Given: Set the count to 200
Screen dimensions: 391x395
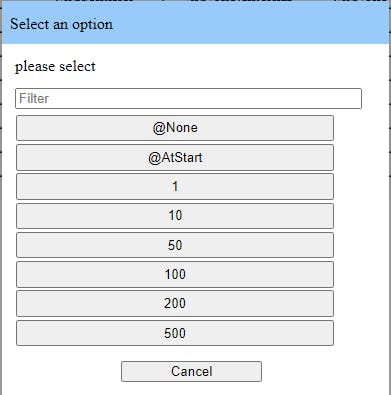Looking at the screenshot, I should (175, 304).
